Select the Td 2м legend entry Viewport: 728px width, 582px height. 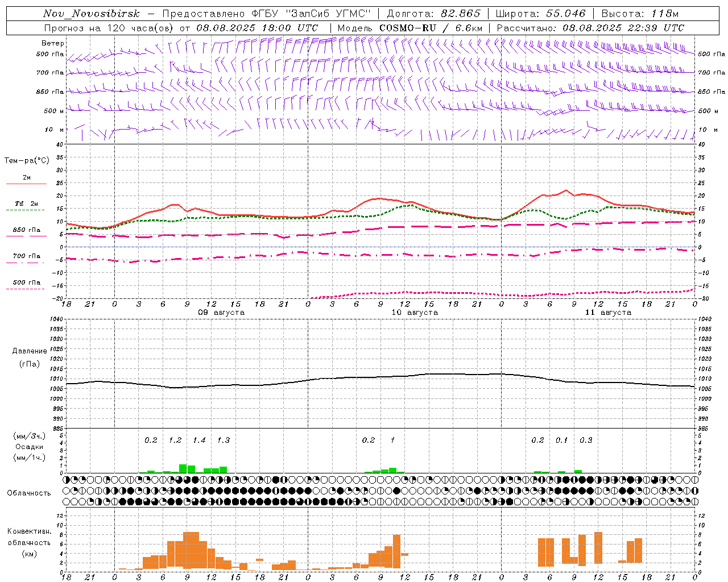(26, 203)
